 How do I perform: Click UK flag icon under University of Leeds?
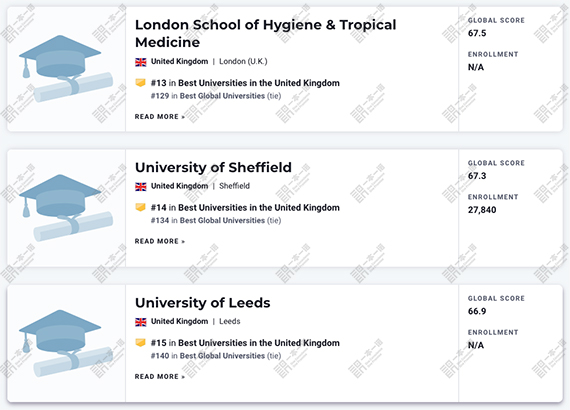coord(141,322)
